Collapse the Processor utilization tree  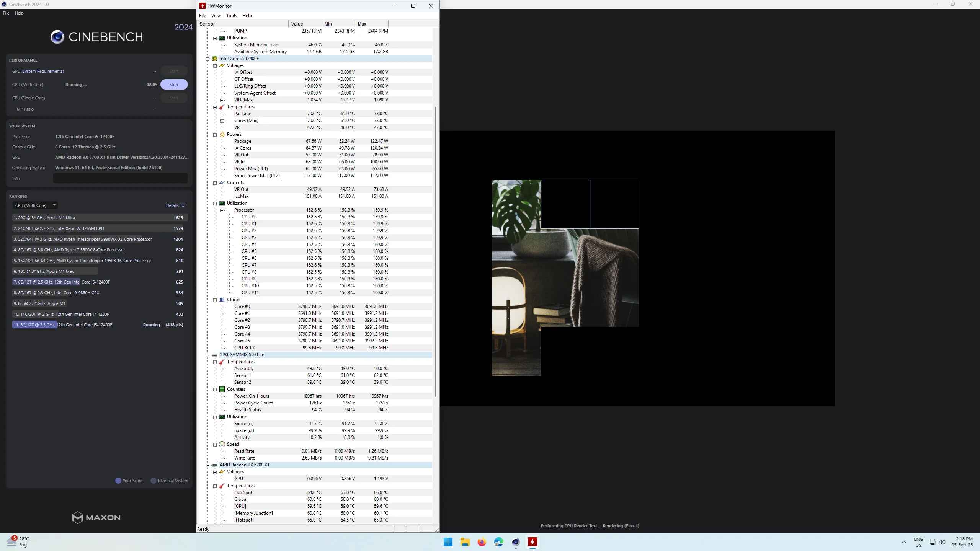(222, 210)
